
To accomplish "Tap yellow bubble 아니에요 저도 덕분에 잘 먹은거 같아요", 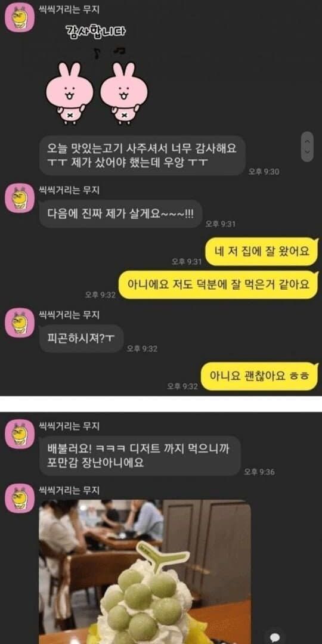I will pos(218,284).
